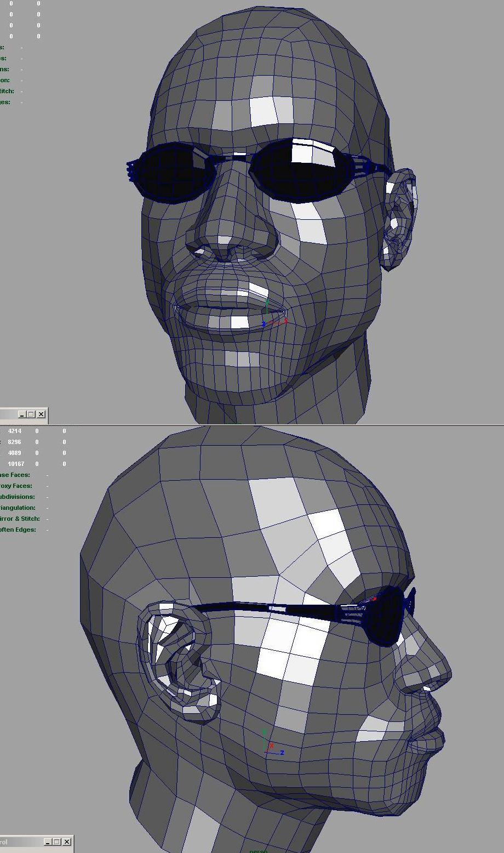This screenshot has width=504, height=853.
Task: Click the blue Z axis handle near the lips
Action: click(x=264, y=325)
